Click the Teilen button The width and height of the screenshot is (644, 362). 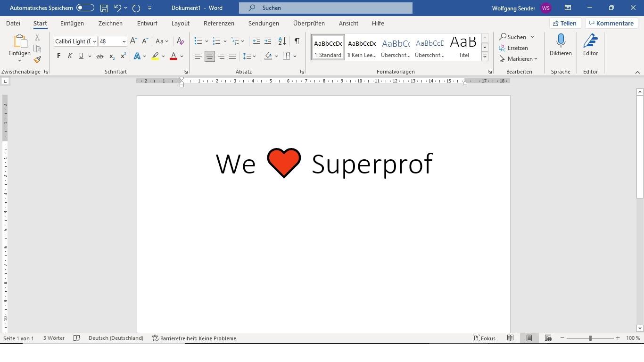[x=565, y=23]
